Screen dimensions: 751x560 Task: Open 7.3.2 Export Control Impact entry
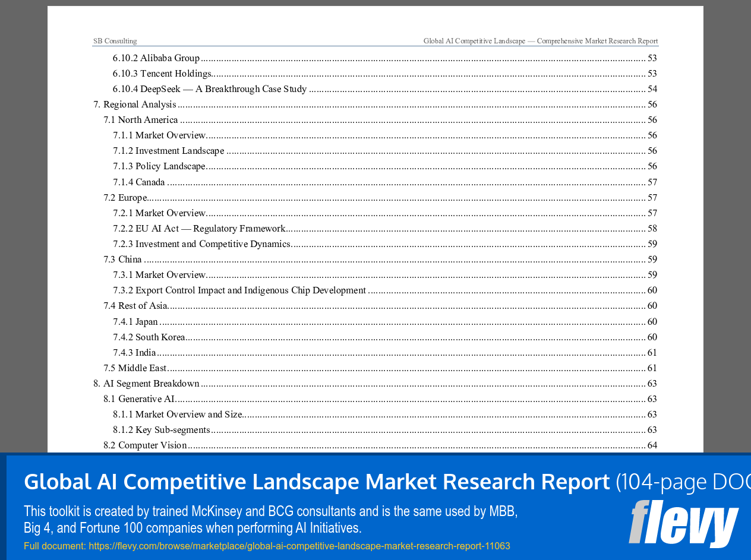239,290
